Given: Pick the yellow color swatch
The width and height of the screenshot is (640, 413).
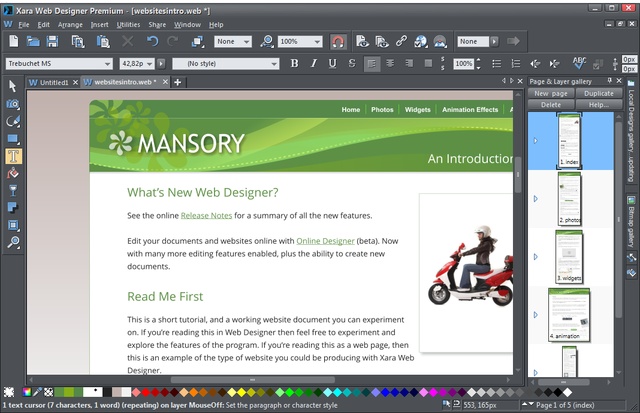Looking at the screenshot, I should [x=241, y=393].
